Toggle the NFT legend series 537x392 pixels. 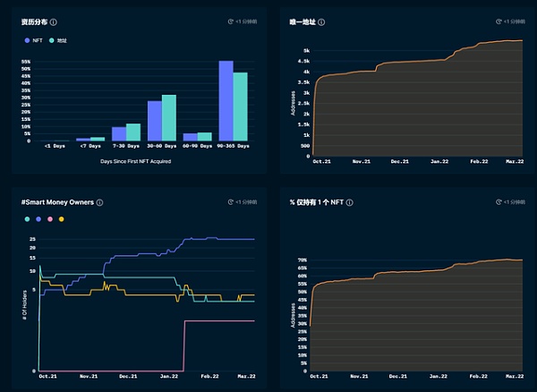point(30,40)
